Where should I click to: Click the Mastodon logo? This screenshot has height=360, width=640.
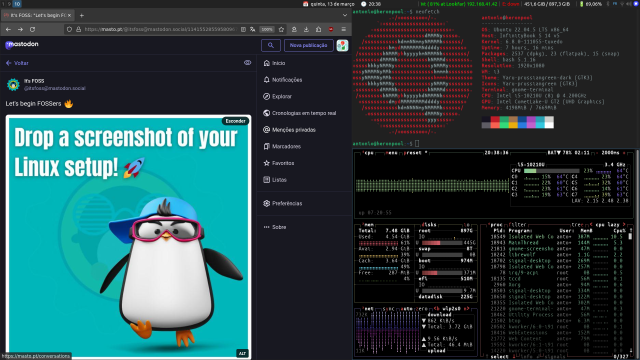pyautogui.click(x=22, y=44)
